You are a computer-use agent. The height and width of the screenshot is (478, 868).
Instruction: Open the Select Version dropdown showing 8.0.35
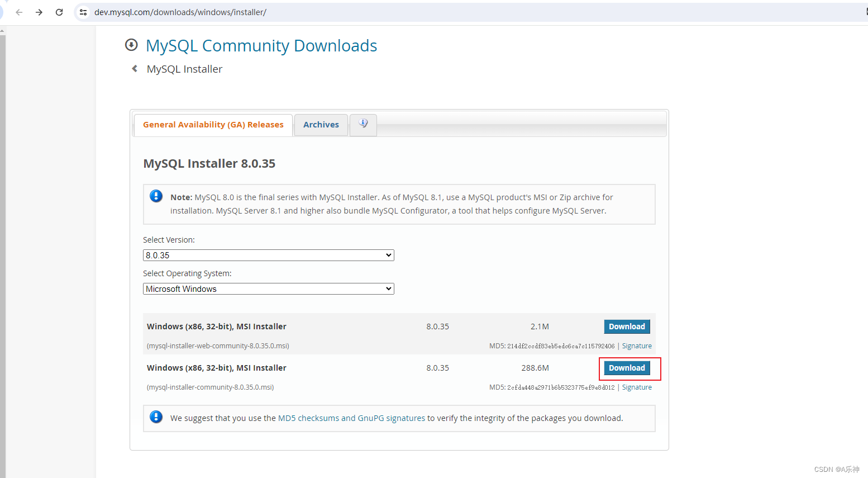pyautogui.click(x=269, y=255)
